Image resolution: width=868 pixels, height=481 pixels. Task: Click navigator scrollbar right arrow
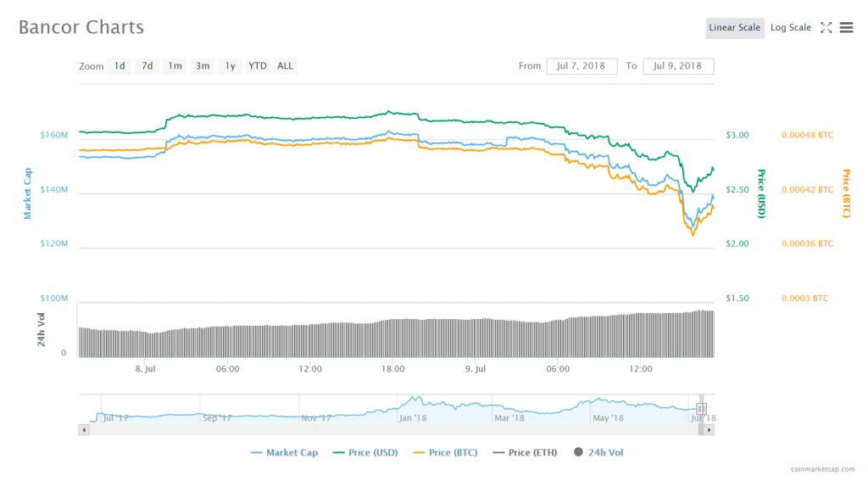point(709,430)
